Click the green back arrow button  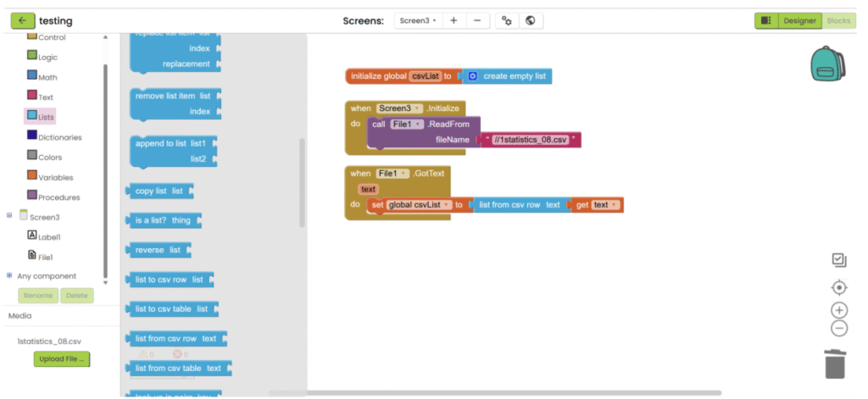(22, 20)
